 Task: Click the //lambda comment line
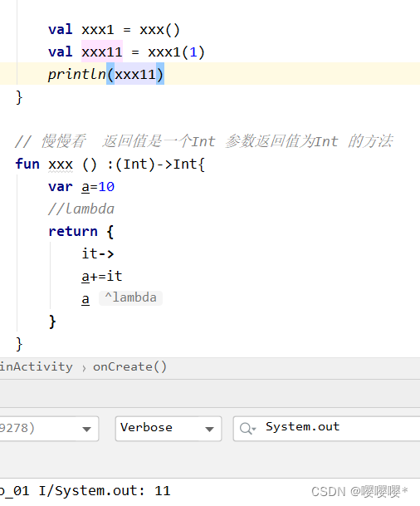click(81, 209)
